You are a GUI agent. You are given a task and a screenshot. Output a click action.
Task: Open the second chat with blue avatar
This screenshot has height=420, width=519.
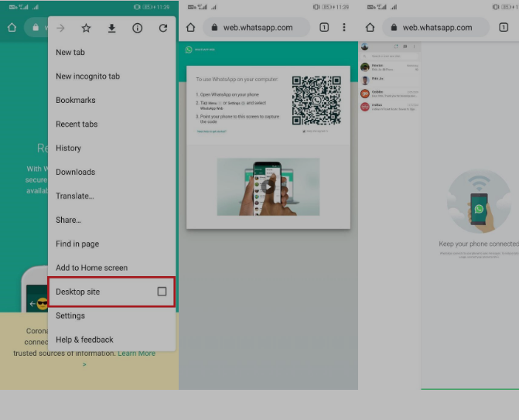point(390,80)
